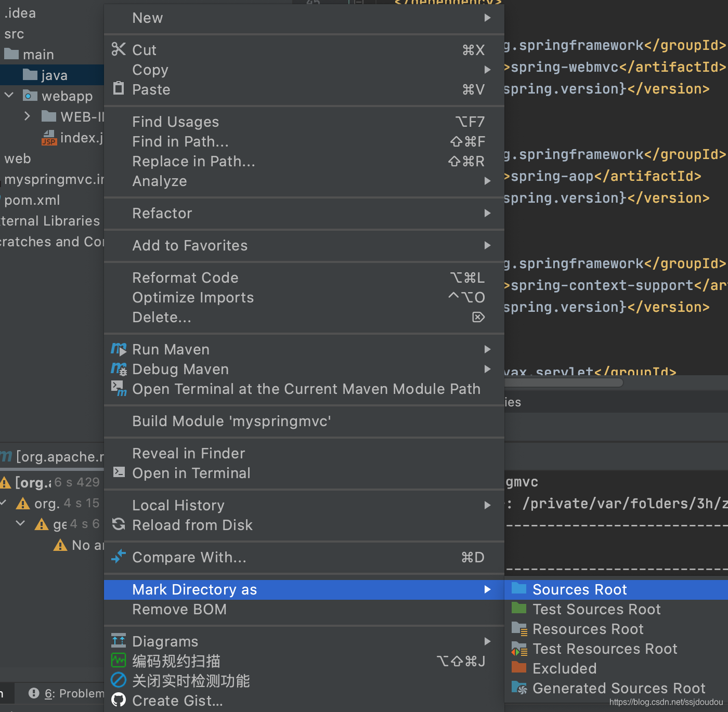Click the webapp folder icon
Screen dimensions: 728x712
coord(30,96)
